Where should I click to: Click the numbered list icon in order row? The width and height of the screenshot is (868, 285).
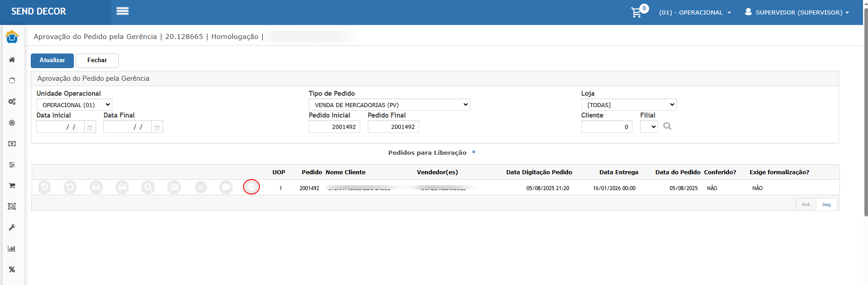pyautogui.click(x=174, y=187)
